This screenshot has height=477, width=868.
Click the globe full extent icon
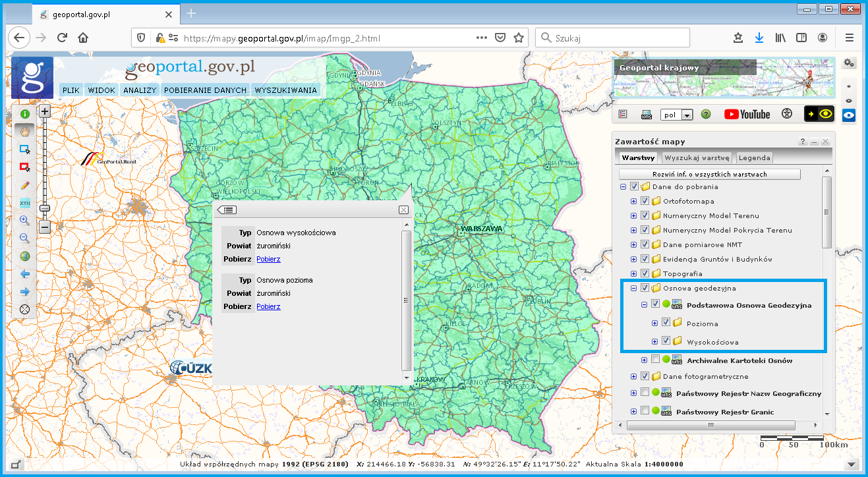click(25, 256)
